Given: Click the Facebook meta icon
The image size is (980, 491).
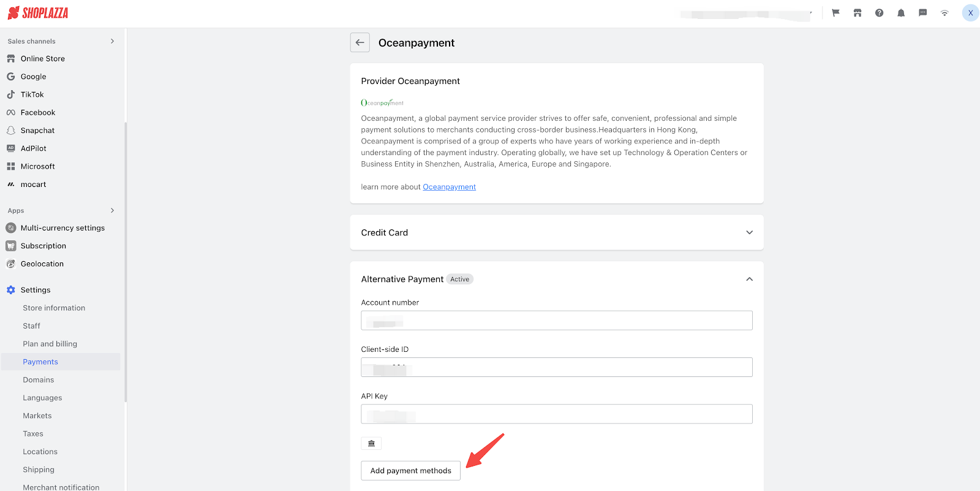Looking at the screenshot, I should click(11, 113).
